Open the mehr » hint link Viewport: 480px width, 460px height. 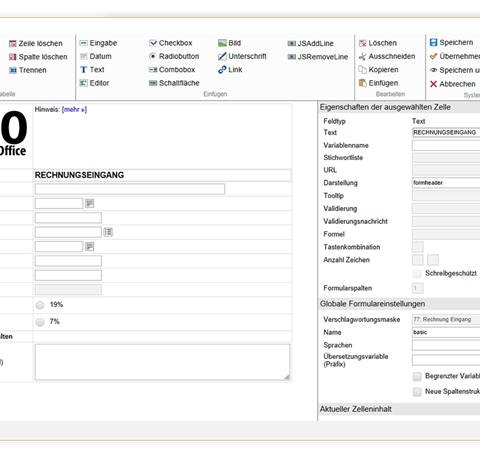(74, 109)
